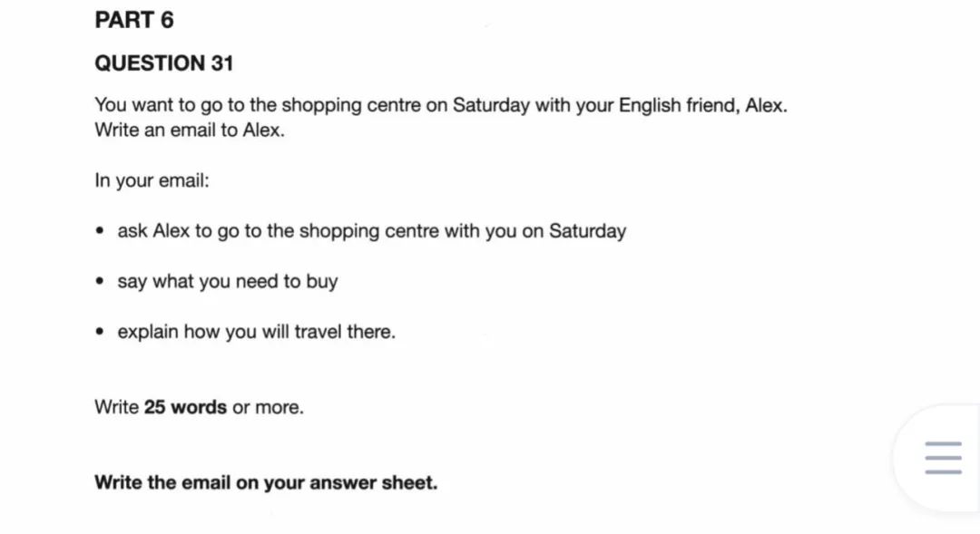Open the hamburger menu icon
Image resolution: width=980 pixels, height=534 pixels.
coord(943,458)
